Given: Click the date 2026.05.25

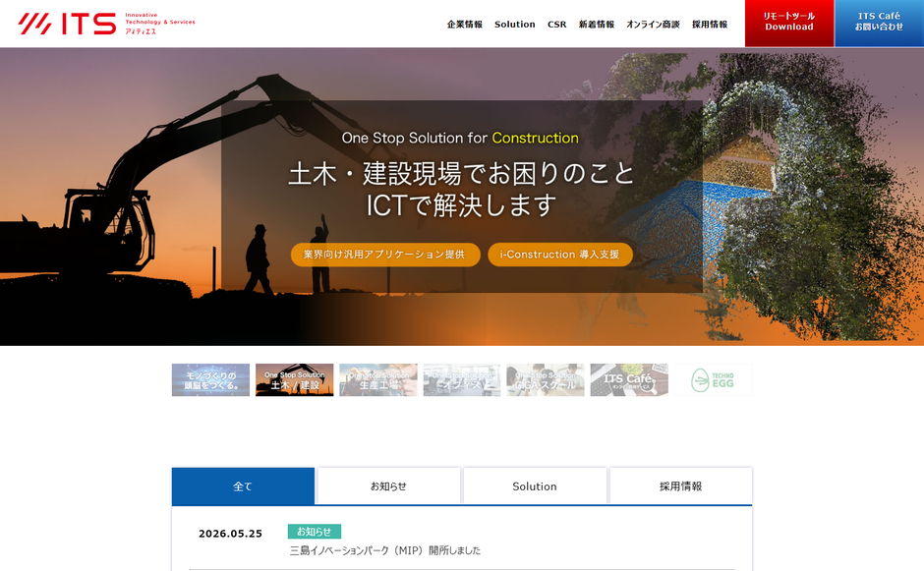Looking at the screenshot, I should [230, 534].
